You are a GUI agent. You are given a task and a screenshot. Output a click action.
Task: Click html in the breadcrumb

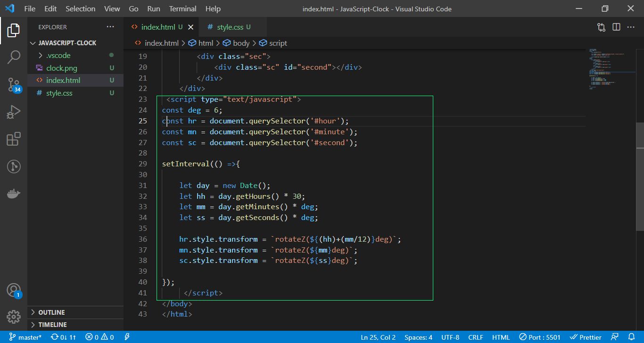point(201,43)
